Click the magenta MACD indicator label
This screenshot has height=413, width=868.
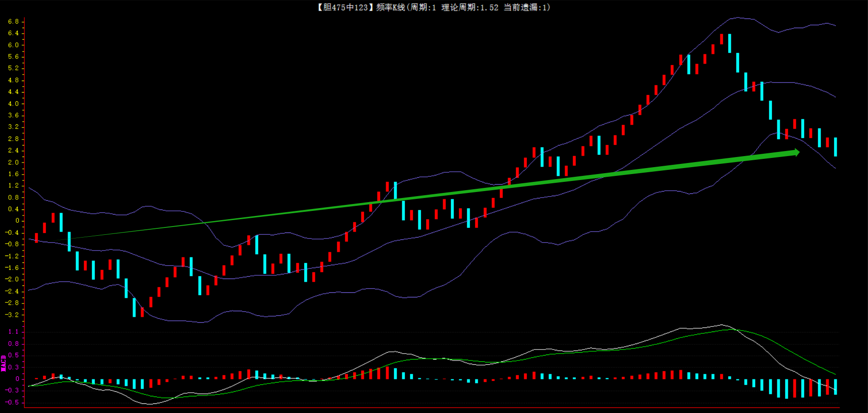tap(4, 363)
